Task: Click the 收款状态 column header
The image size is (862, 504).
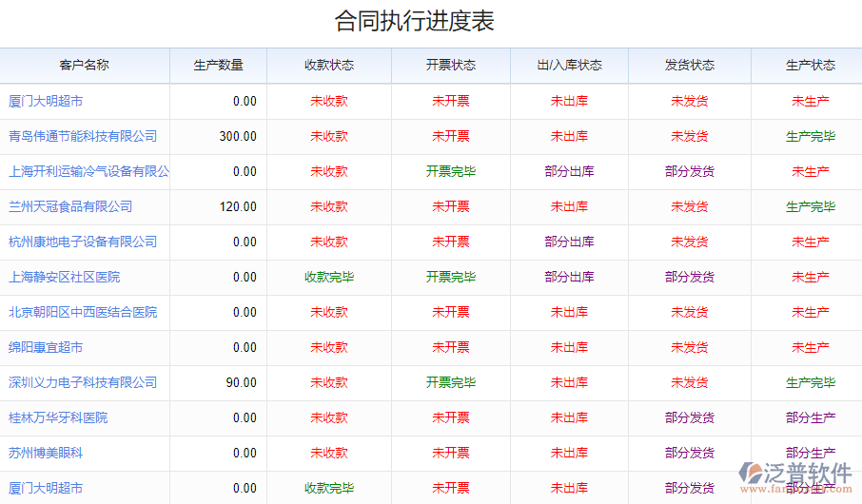Action: click(329, 65)
